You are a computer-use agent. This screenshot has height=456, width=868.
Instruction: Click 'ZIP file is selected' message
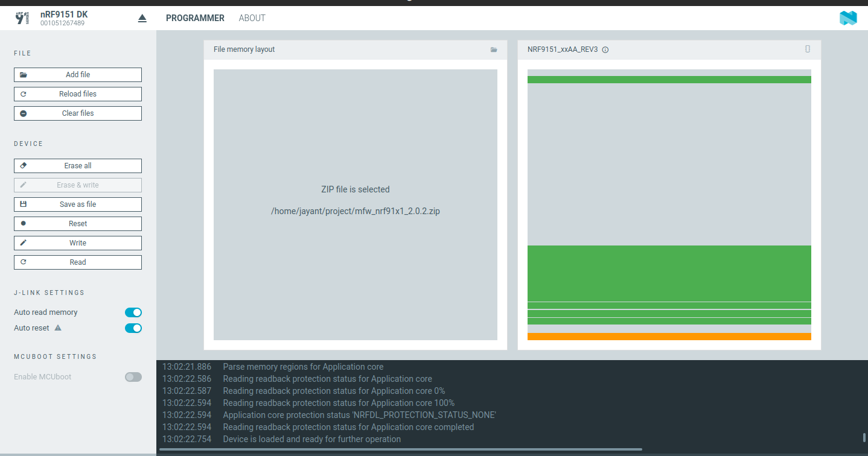coord(356,189)
